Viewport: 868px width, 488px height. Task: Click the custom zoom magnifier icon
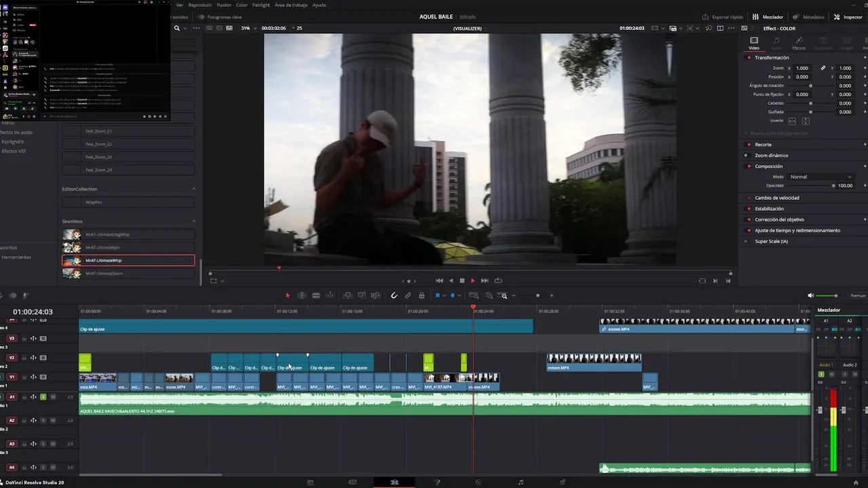point(503,296)
